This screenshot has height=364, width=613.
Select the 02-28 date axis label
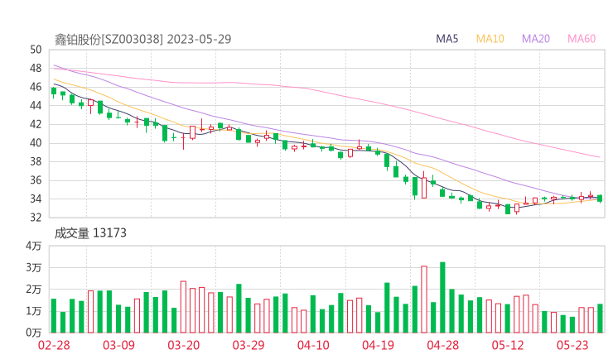click(53, 346)
